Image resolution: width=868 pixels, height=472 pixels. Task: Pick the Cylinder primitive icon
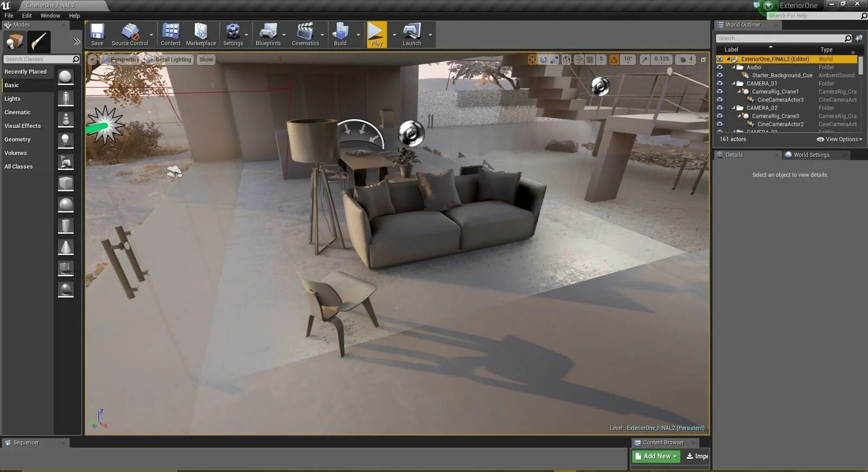pyautogui.click(x=66, y=226)
